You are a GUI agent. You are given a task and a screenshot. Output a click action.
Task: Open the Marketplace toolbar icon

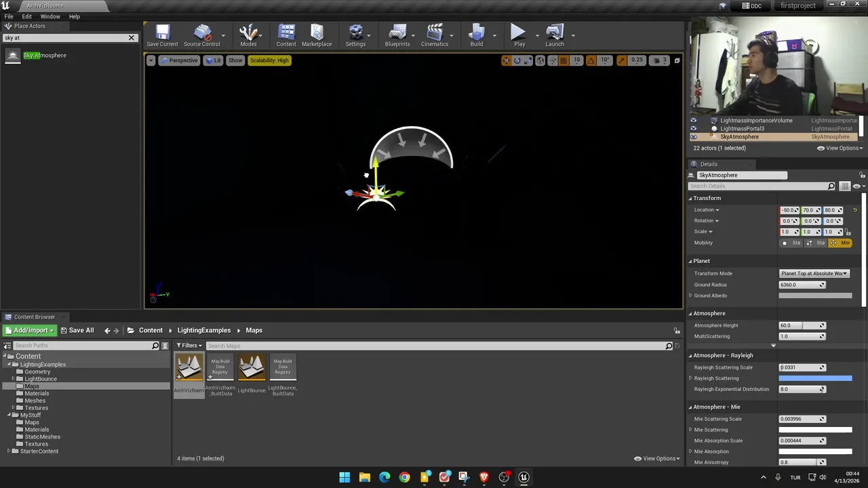317,36
